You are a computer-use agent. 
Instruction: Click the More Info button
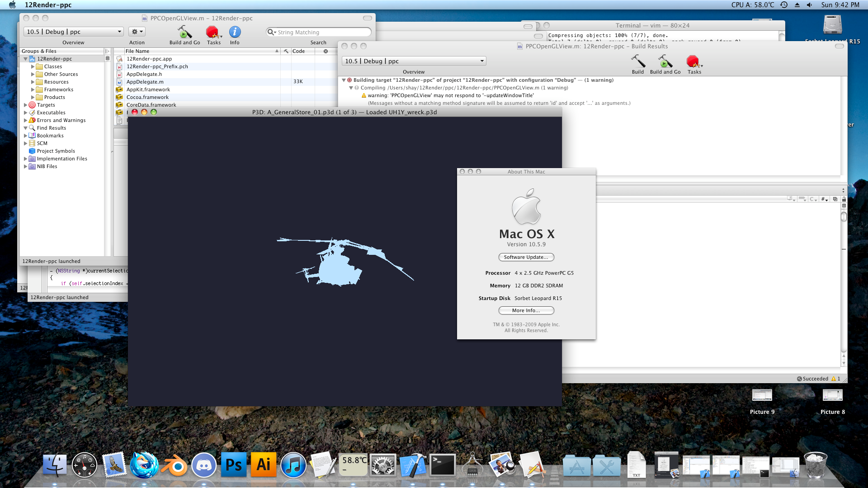pyautogui.click(x=526, y=310)
